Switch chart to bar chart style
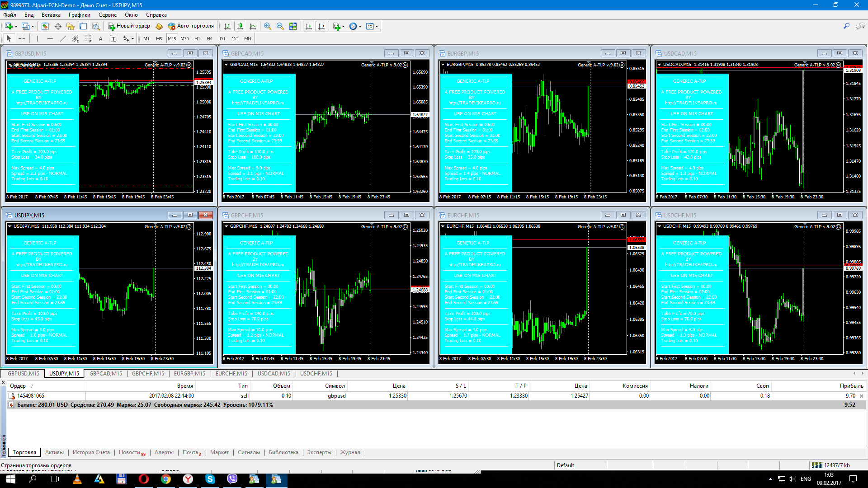 (x=227, y=26)
